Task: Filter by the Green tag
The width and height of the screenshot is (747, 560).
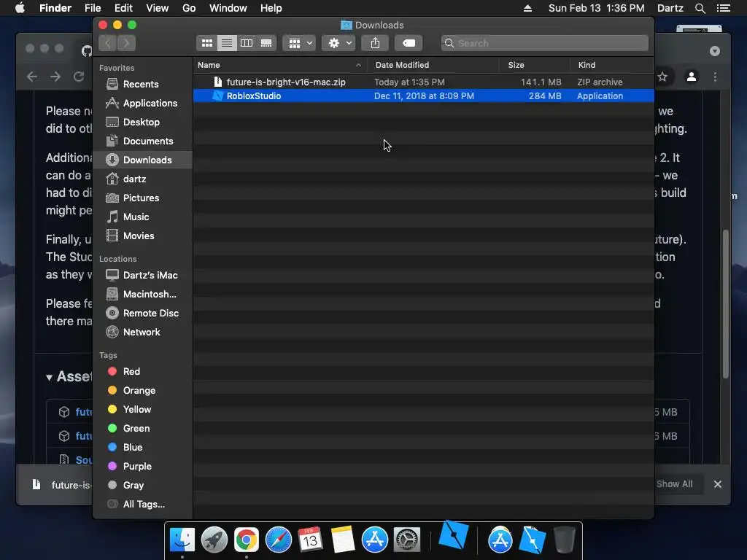Action: pos(143,429)
